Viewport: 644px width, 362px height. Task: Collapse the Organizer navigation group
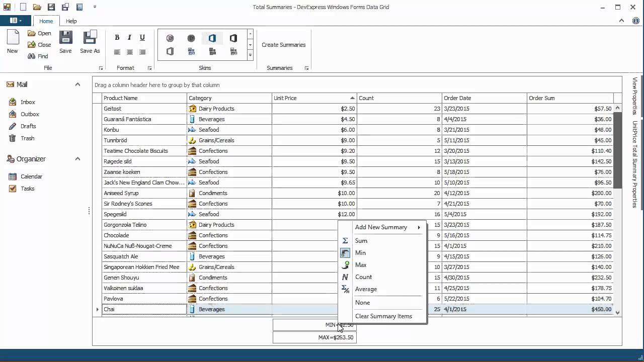coord(77,159)
